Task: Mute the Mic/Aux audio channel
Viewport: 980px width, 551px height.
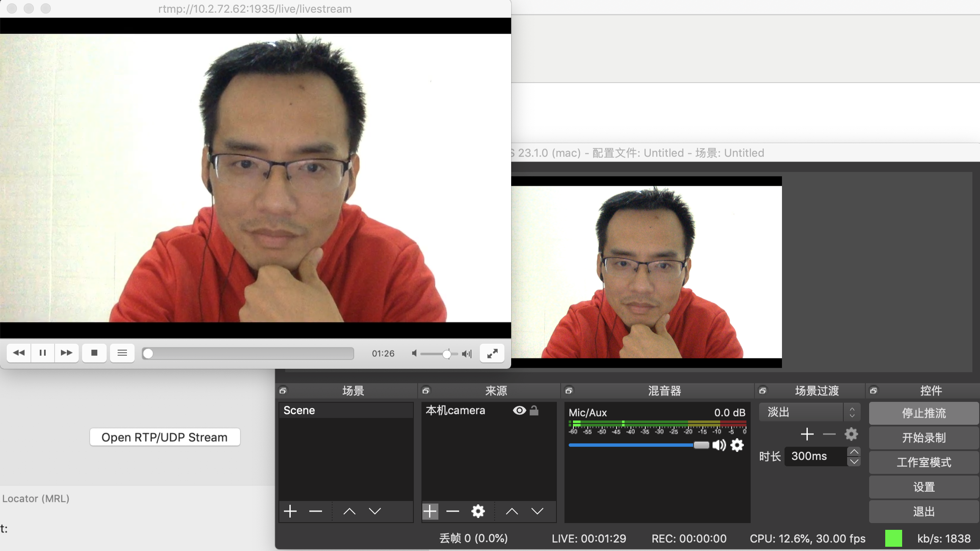Action: coord(719,445)
